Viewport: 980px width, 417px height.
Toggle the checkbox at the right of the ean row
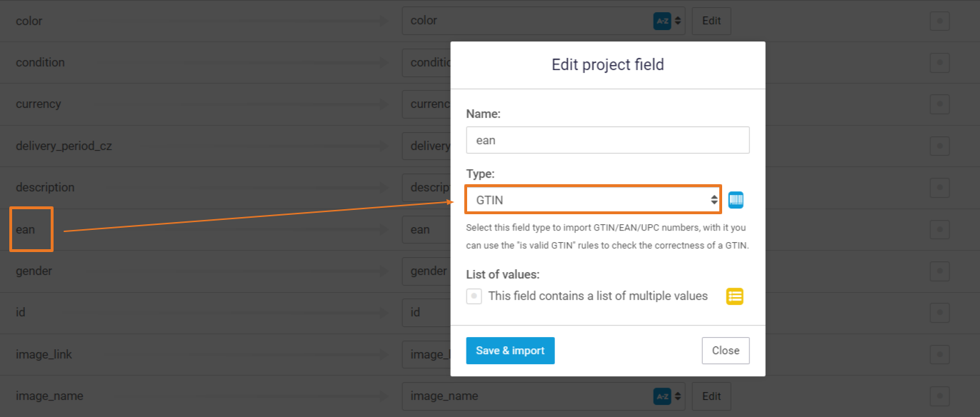coord(939,229)
